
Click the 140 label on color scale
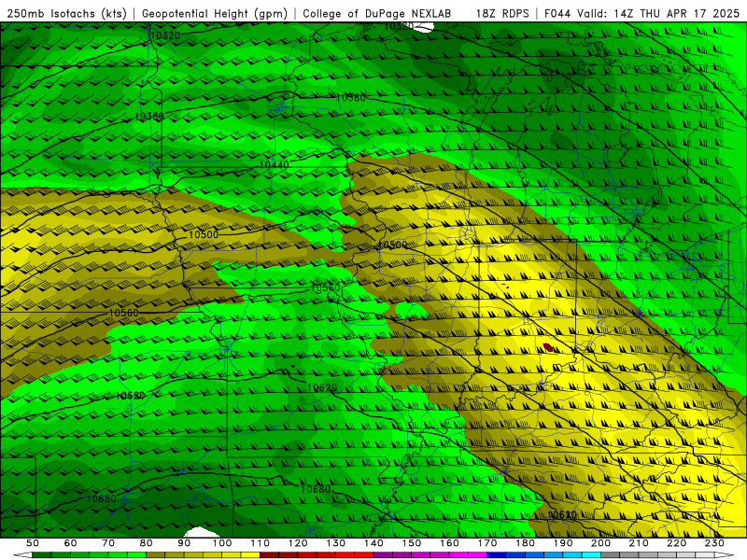373,543
